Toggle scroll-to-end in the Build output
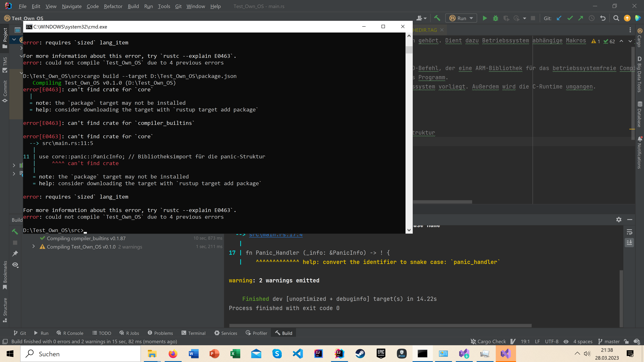Viewport: 644px width, 362px height. (x=629, y=242)
